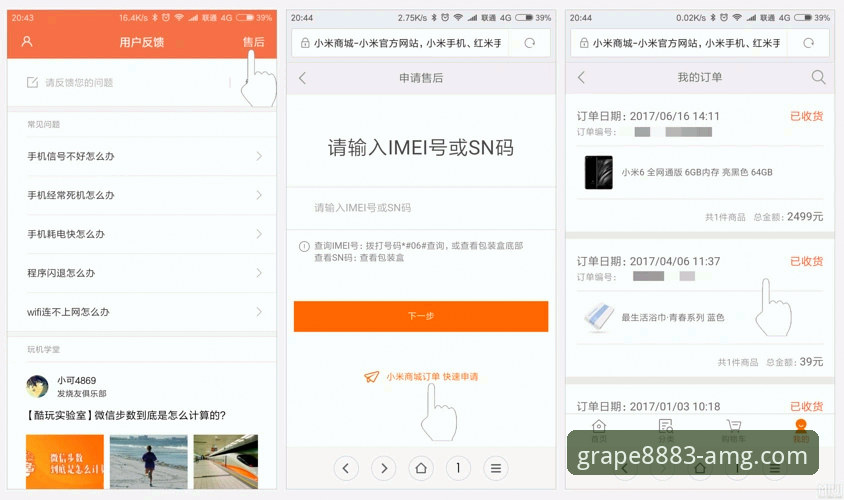Screen dimensions: 844x500
Task: Tap 已收货 status for the 2017/06/16 order
Action: pos(806,116)
